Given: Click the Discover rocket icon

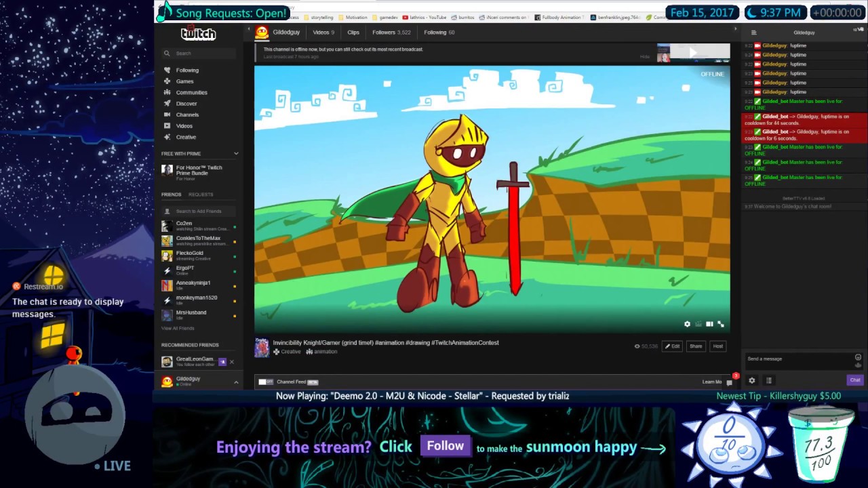Looking at the screenshot, I should click(x=167, y=104).
